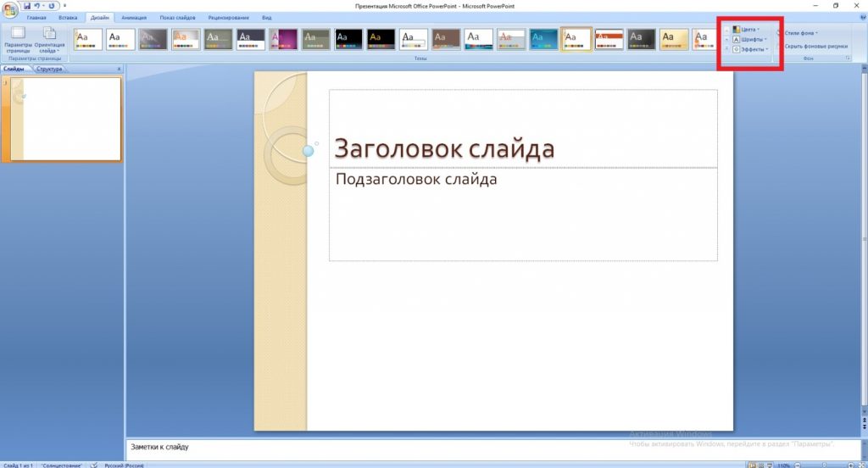Go to next slide double-arrow button
868x468 pixels.
click(x=864, y=427)
